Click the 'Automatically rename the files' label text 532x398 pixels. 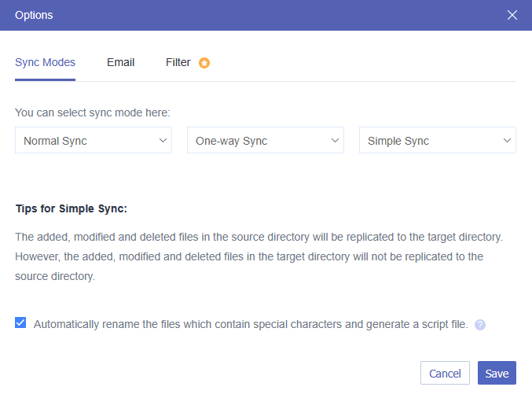pos(251,324)
